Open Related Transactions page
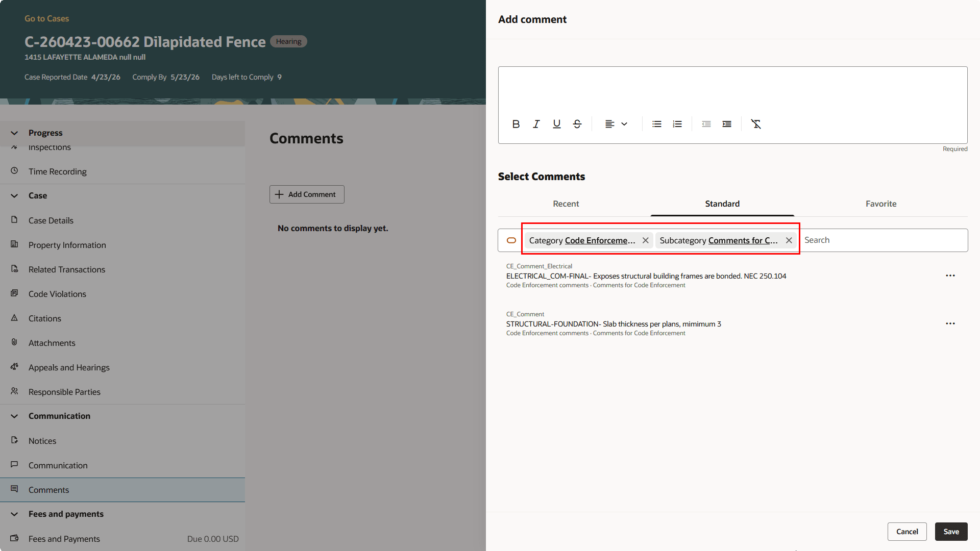The width and height of the screenshot is (980, 551). tap(122, 269)
